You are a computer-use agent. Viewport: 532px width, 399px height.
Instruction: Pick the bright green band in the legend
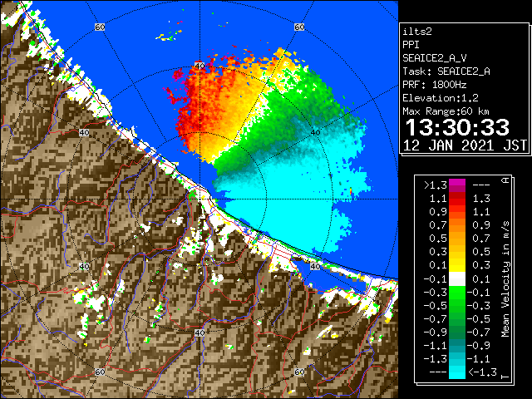pyautogui.click(x=457, y=293)
